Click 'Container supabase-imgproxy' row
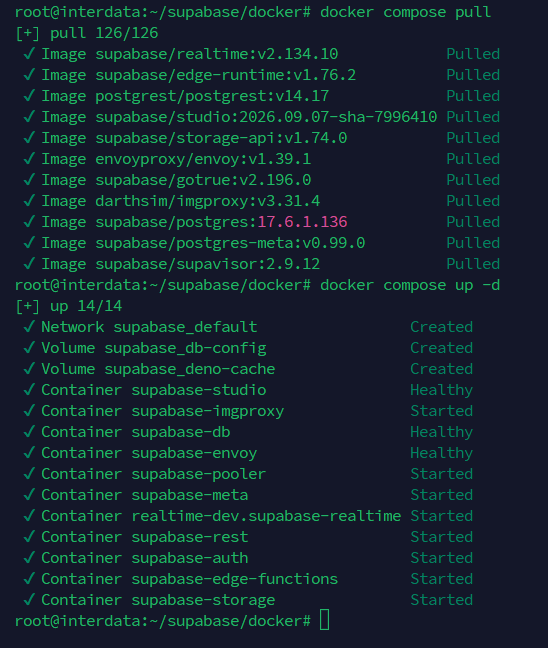The image size is (548, 648). pos(248,411)
